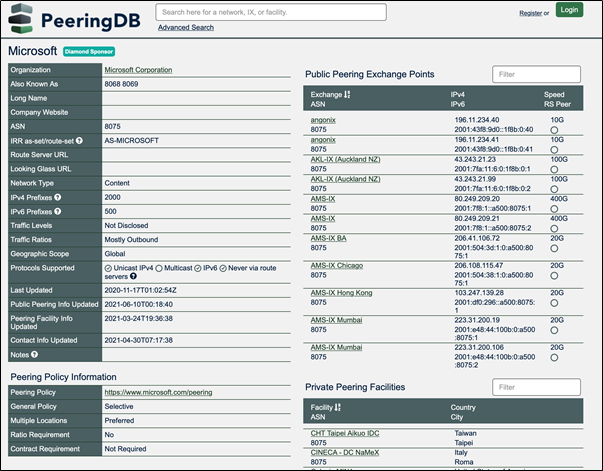Select the AS-MICROSOFT as-set value
The image size is (603, 471).
(132, 141)
